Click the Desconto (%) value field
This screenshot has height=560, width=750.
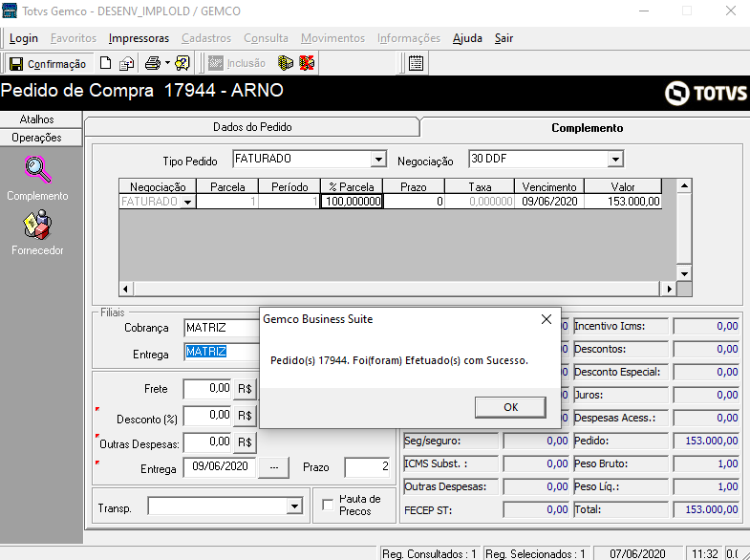click(207, 416)
